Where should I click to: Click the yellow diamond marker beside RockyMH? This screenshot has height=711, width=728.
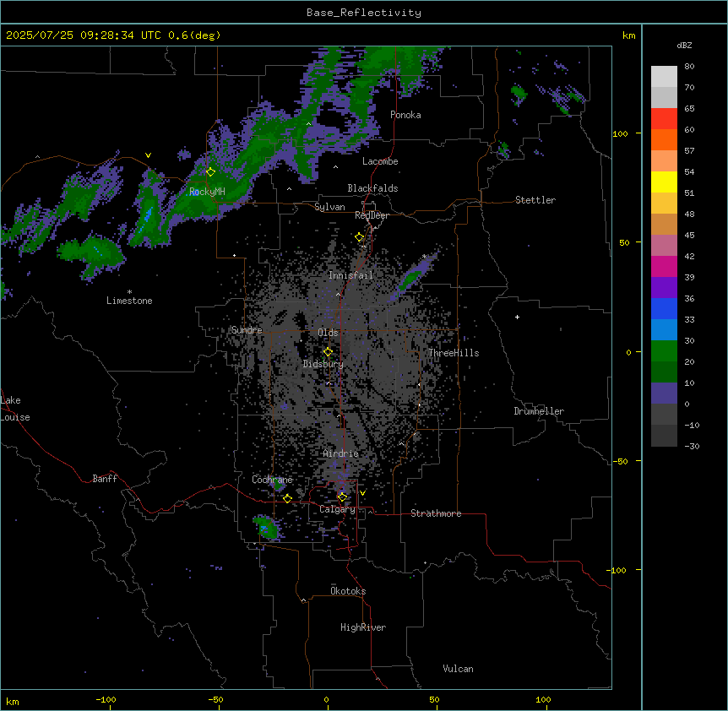coord(210,171)
